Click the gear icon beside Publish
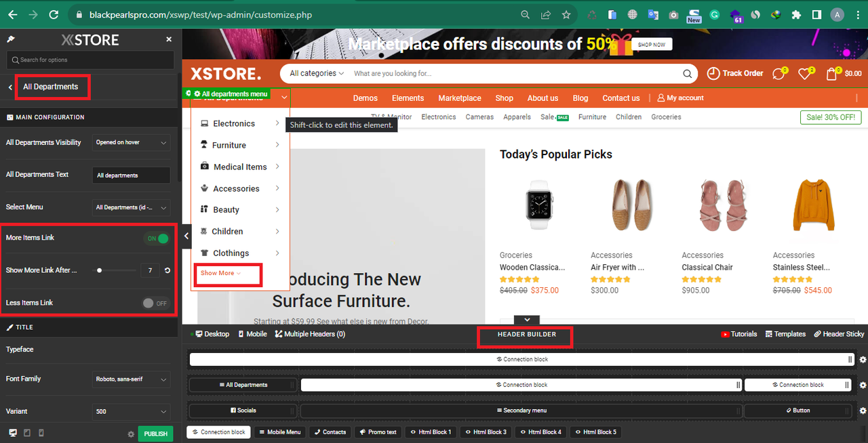 131,434
